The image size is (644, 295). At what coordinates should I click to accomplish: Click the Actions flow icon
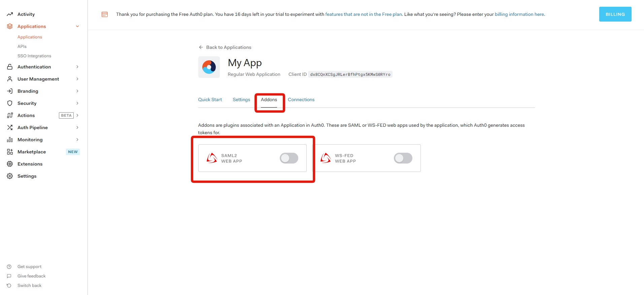tap(10, 115)
